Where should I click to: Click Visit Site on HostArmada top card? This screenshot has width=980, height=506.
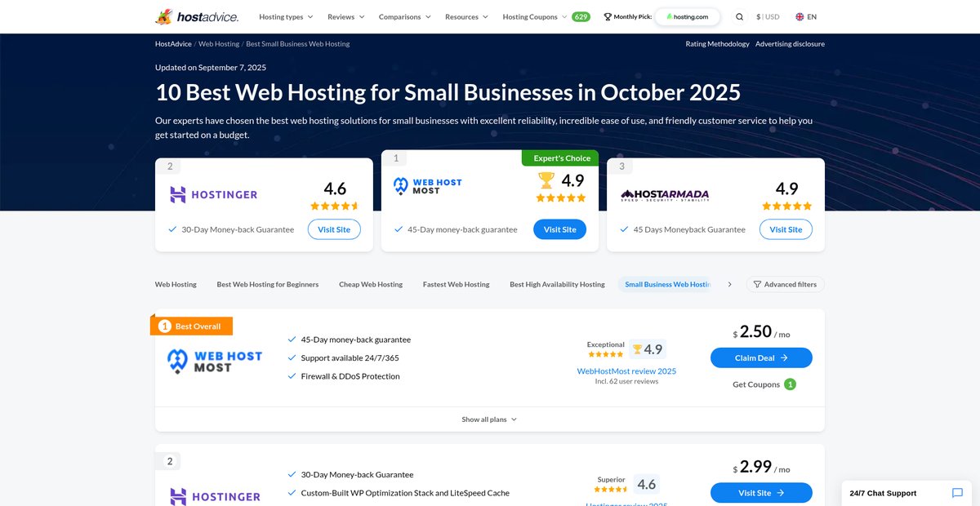[x=786, y=229]
